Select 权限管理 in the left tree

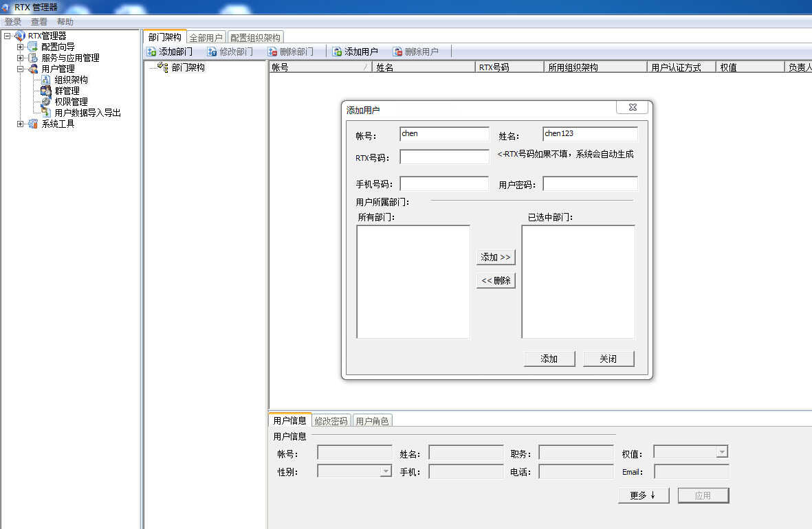(x=72, y=102)
